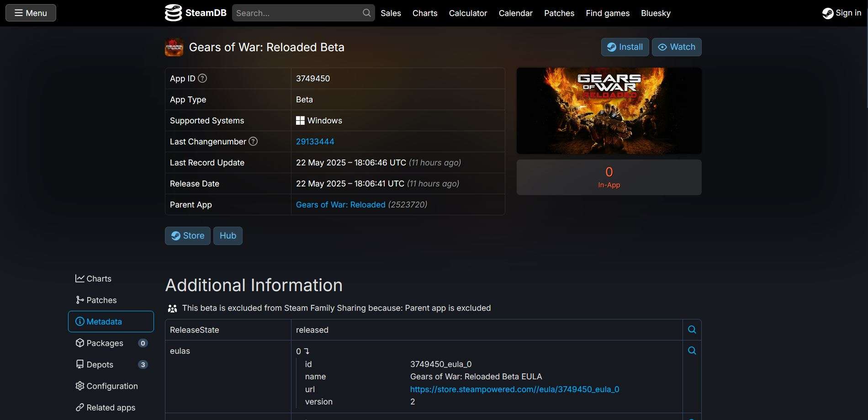Click the App ID value 3749450
Viewport: 868px width, 420px height.
click(313, 79)
